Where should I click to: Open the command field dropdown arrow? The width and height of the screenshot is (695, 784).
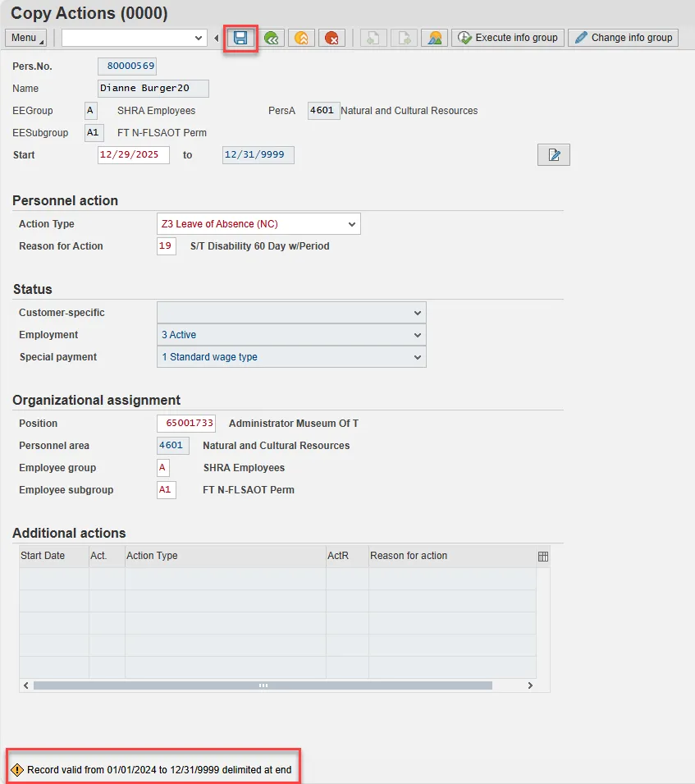click(199, 38)
